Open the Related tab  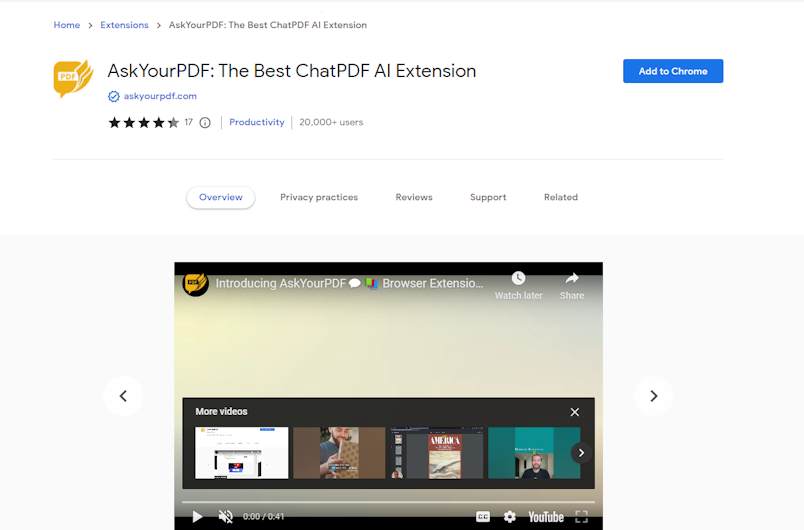coord(561,197)
